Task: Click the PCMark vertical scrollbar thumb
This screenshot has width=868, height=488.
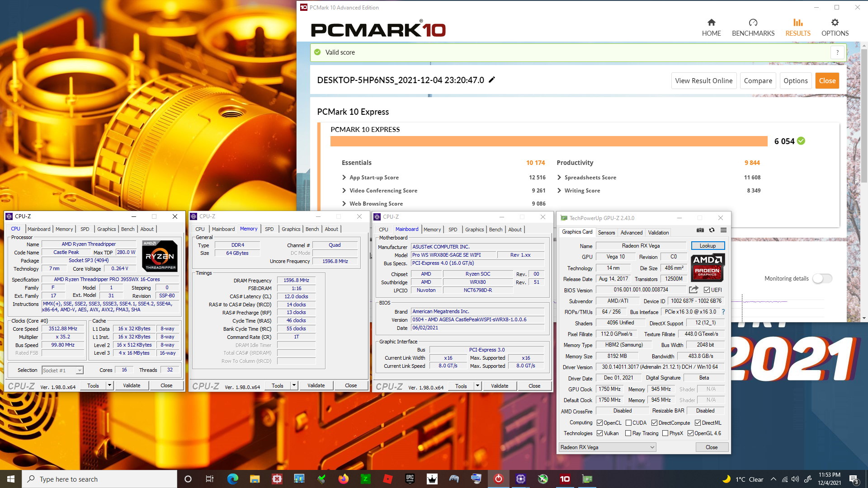Action: pyautogui.click(x=864, y=115)
